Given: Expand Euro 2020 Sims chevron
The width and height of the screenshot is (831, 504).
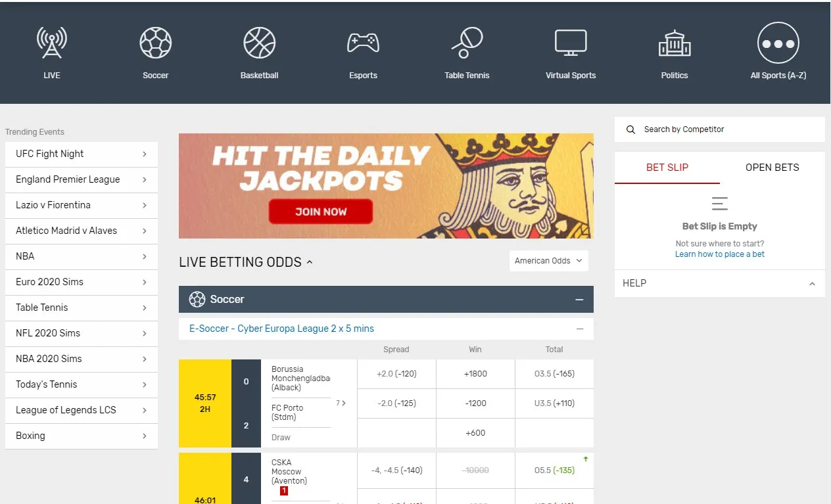Looking at the screenshot, I should click(144, 282).
